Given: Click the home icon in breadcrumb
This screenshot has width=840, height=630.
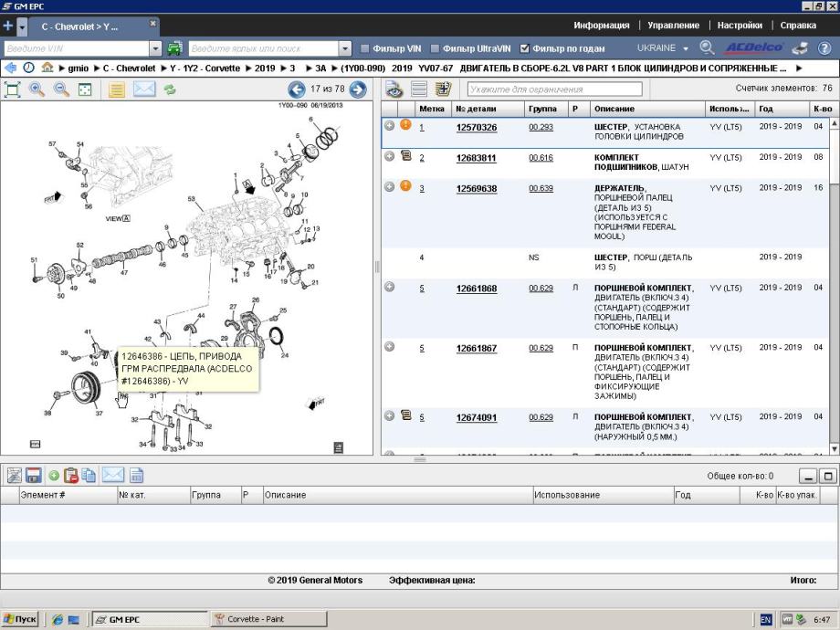Looking at the screenshot, I should pyautogui.click(x=47, y=68).
